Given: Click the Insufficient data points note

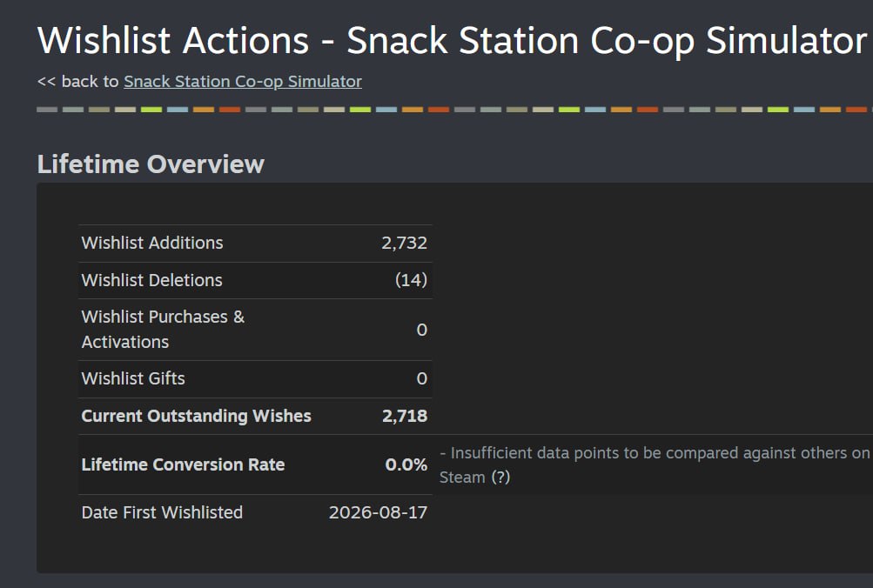Looking at the screenshot, I should 655,465.
